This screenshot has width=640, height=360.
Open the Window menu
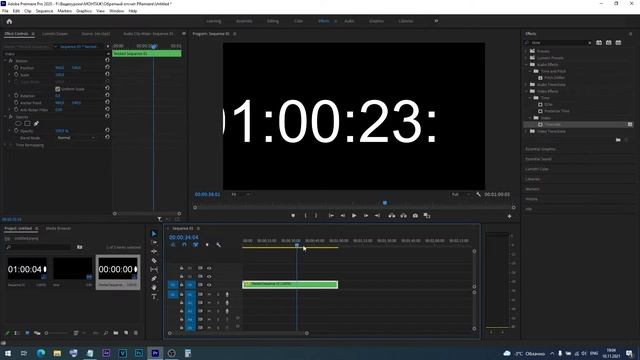coord(117,11)
